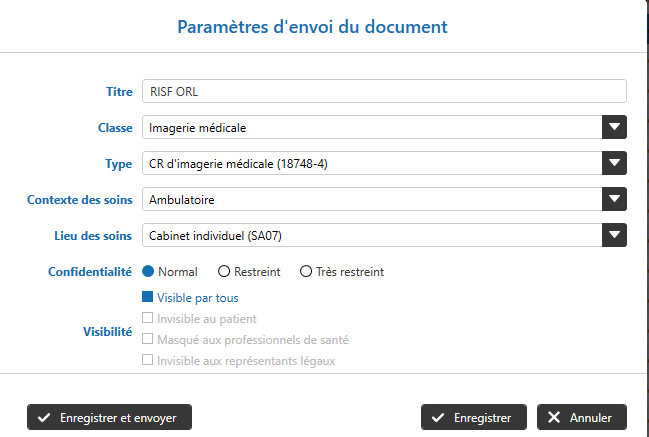Click the Enregistrer button
The height and width of the screenshot is (437, 649).
point(473,417)
